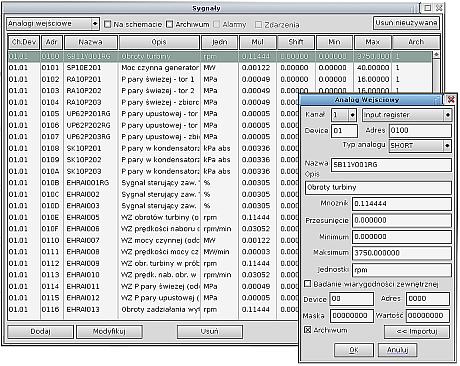Open the Typ analogu SHORT dropdown
The height and width of the screenshot is (366, 460).
[x=447, y=146]
